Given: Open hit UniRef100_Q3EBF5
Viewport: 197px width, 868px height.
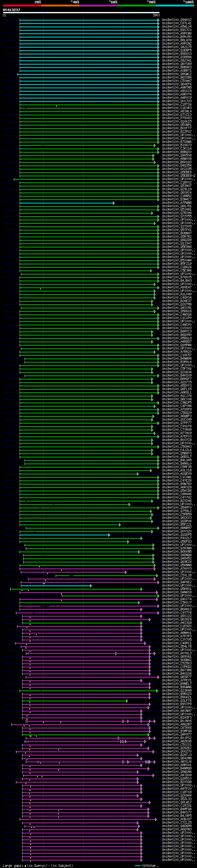Looking at the screenshot, I should click(x=177, y=50).
